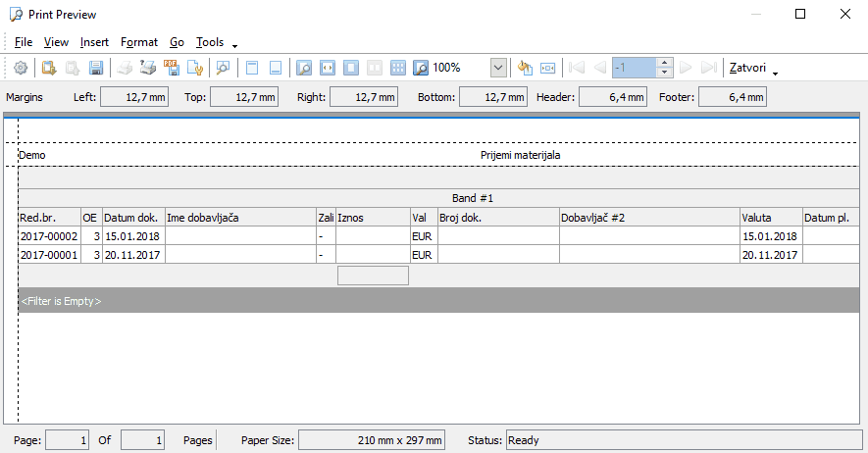The image size is (868, 453).
Task: Open the zoom percentage dropdown
Action: coord(498,68)
